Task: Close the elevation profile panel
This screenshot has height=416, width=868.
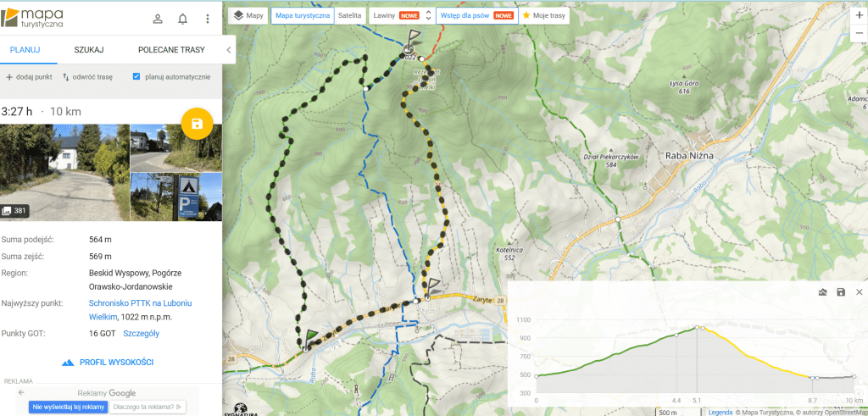Action: pos(860,292)
